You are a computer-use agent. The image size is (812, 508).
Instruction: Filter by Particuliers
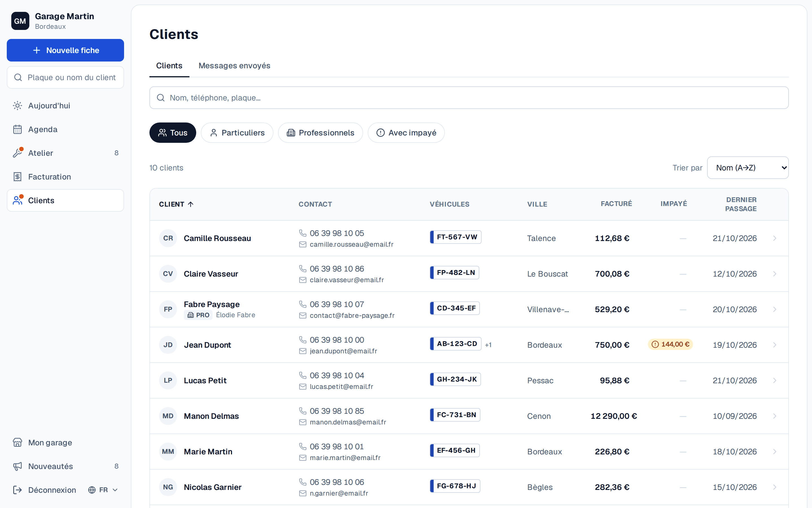[237, 133]
